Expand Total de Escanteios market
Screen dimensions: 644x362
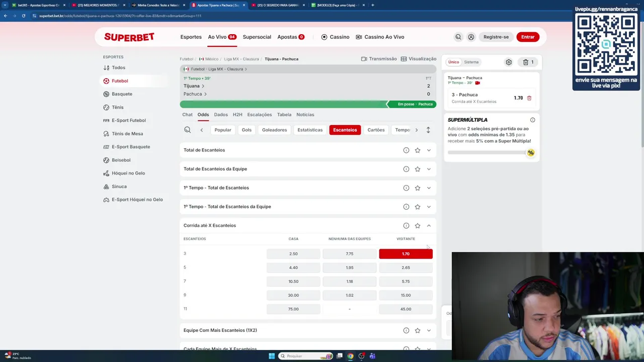coord(429,150)
